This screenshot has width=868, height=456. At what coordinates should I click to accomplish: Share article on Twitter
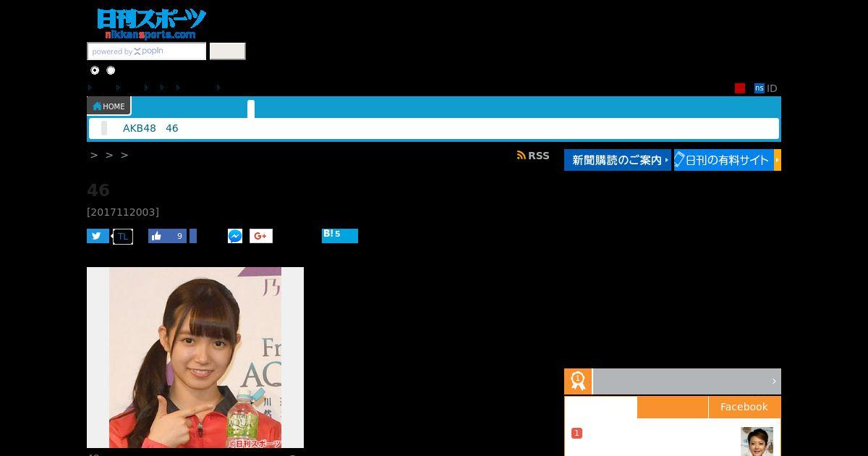(x=98, y=236)
